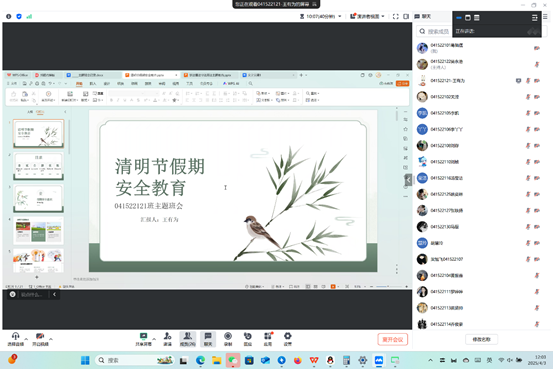Screen dimensions: 553x369
Task: Expand audio options arrow beside the headphone button
Action: click(26, 339)
